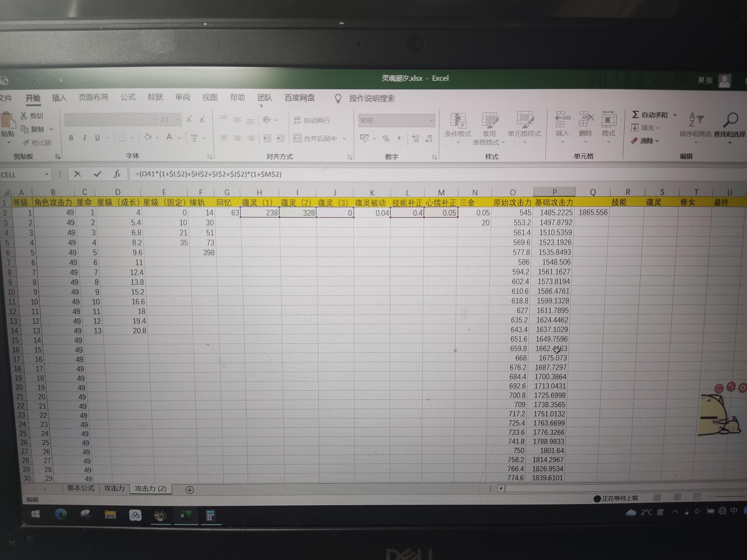The image size is (747, 560).
Task: Expand the Merge and Center dropdown arrow
Action: [x=345, y=138]
